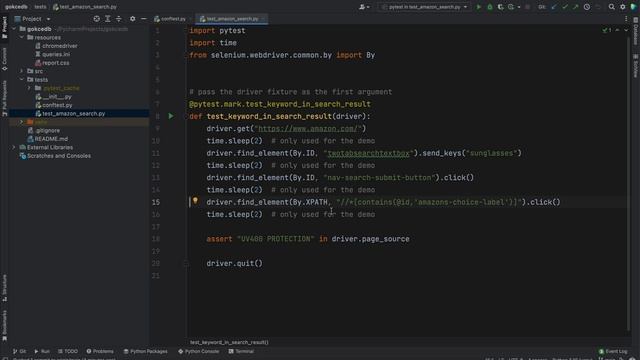
Task: Click the Git push arrow
Action: tap(576, 7)
